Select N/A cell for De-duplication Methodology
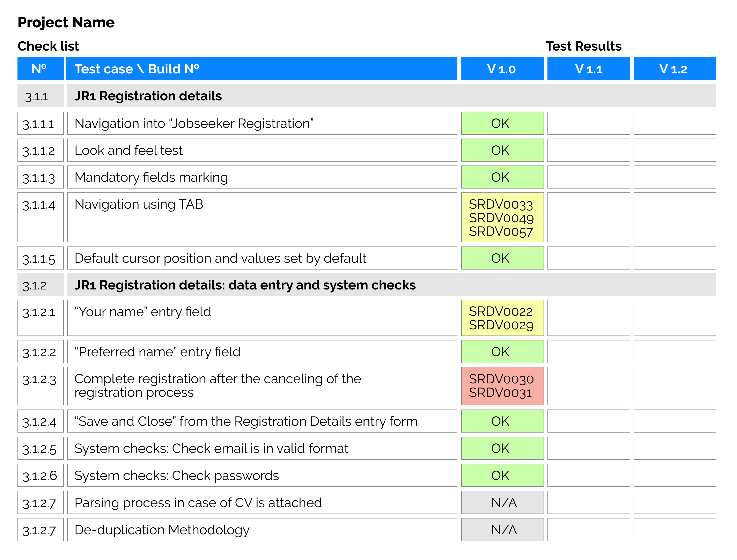The height and width of the screenshot is (560, 737). (502, 530)
